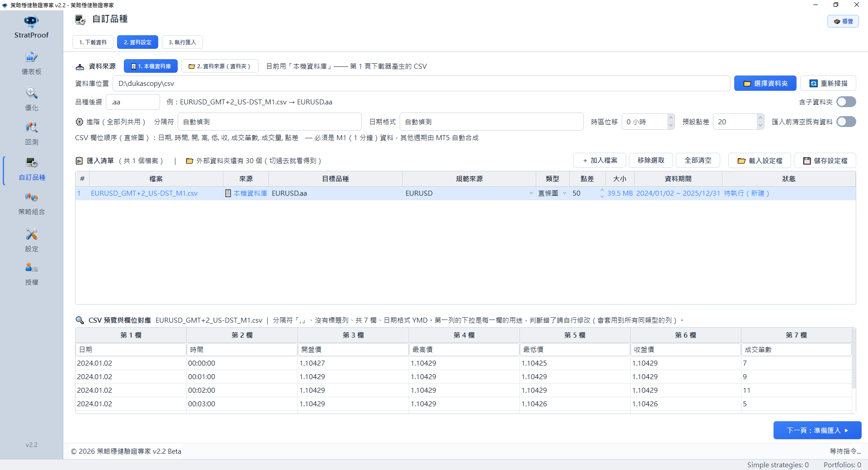Viewport: 868px width, 470px height.
Task: Click the 預設點差 20 input field
Action: 735,122
